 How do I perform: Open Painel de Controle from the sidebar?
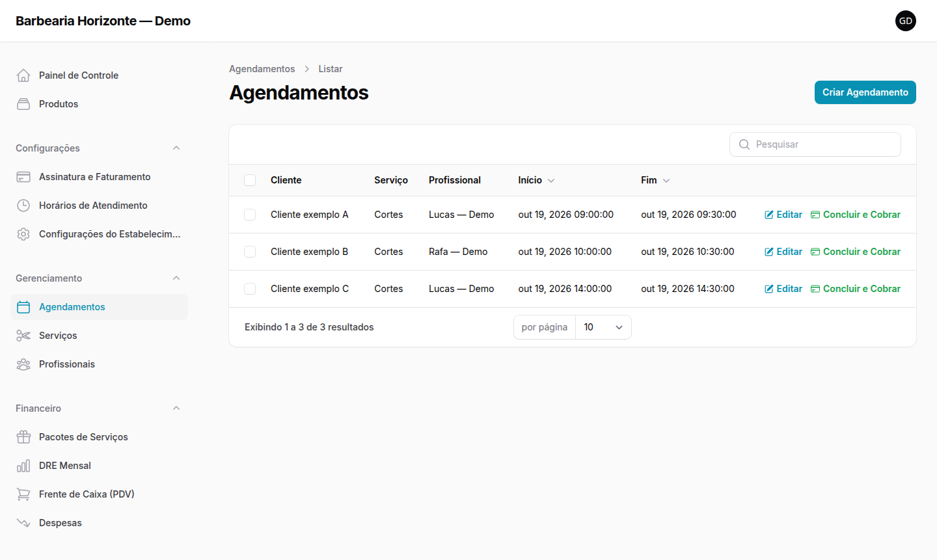coord(99,75)
